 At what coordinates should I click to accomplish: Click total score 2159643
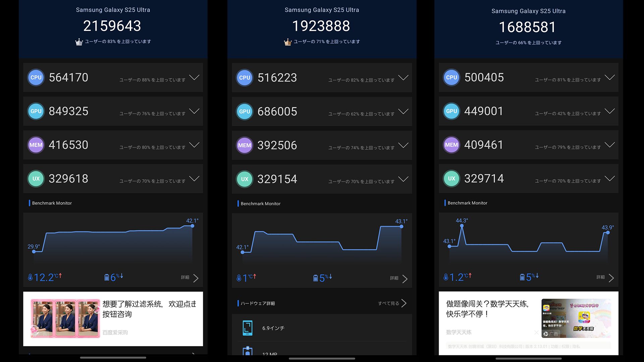click(112, 26)
